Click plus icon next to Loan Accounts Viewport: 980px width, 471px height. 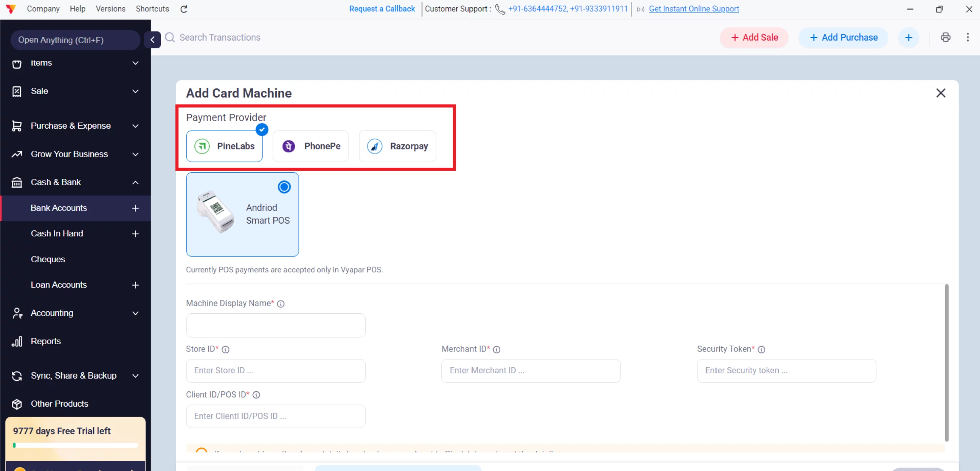[x=135, y=285]
